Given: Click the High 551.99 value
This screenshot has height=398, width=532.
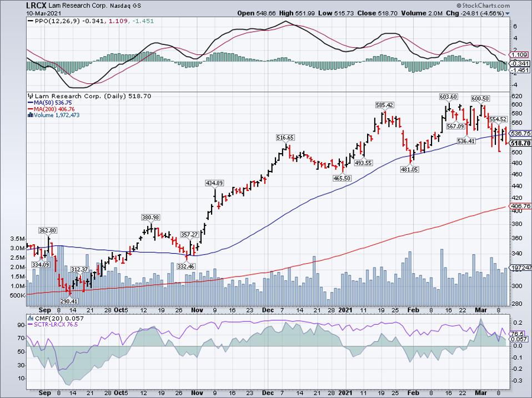Looking at the screenshot, I should tap(297, 13).
